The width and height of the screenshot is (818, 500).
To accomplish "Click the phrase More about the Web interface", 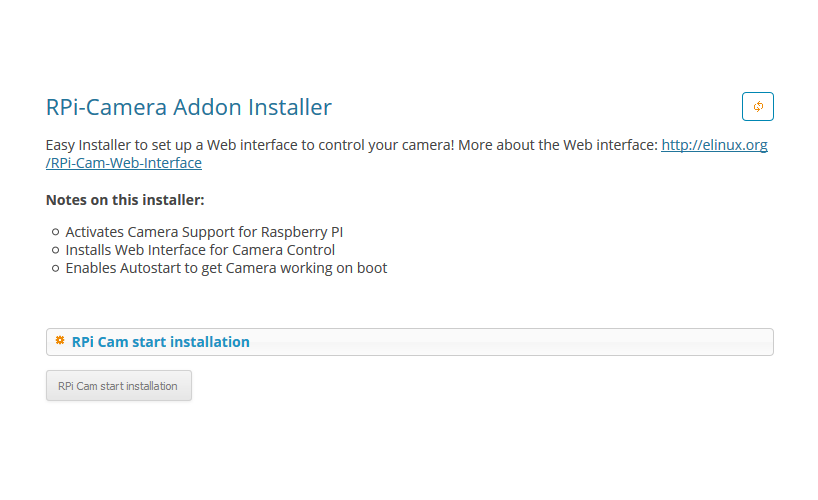I will tap(558, 145).
